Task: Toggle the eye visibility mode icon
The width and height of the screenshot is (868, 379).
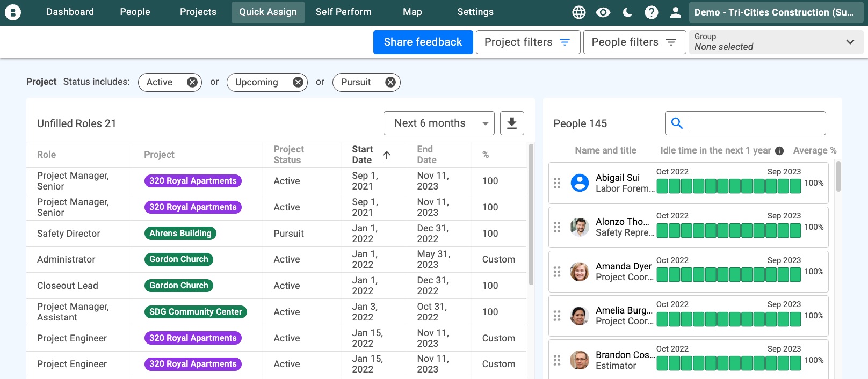Action: click(603, 12)
